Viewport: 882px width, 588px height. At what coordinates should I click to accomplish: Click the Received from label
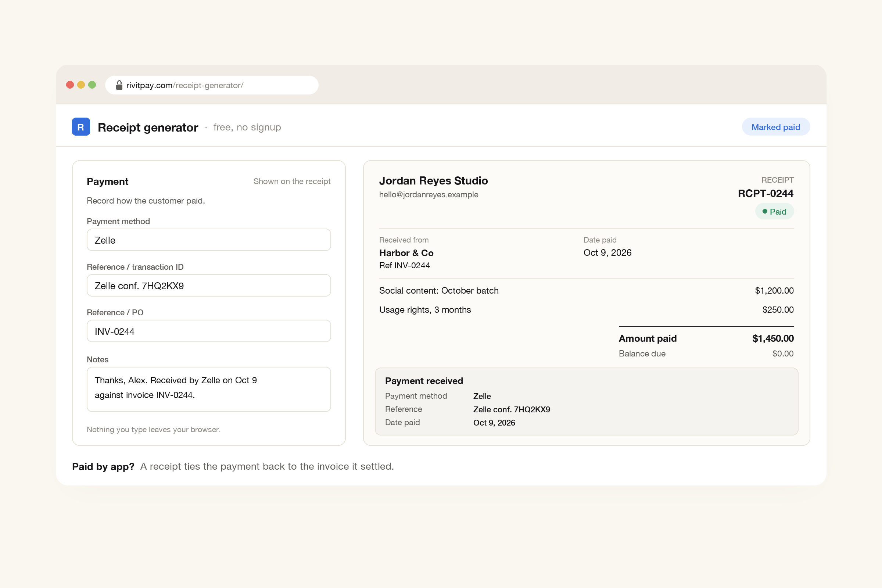pos(404,240)
